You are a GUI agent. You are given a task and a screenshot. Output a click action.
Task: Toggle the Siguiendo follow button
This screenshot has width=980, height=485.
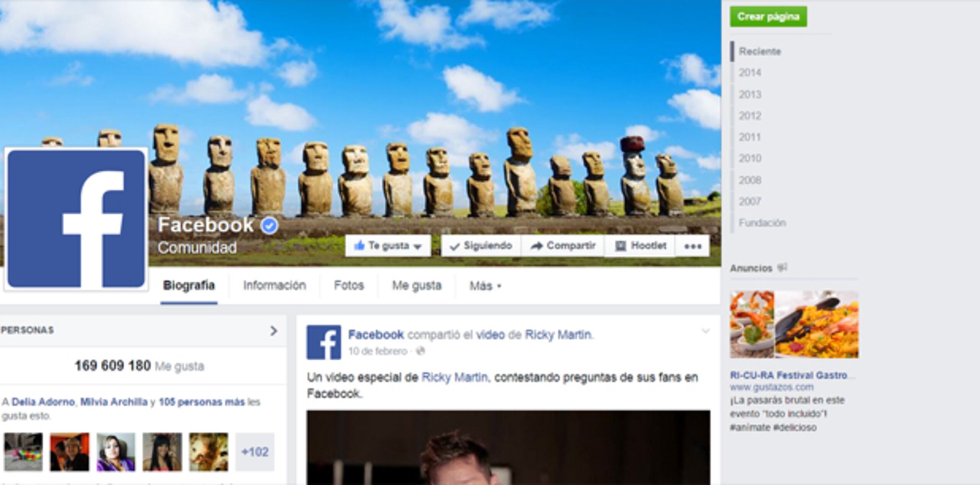coord(481,246)
